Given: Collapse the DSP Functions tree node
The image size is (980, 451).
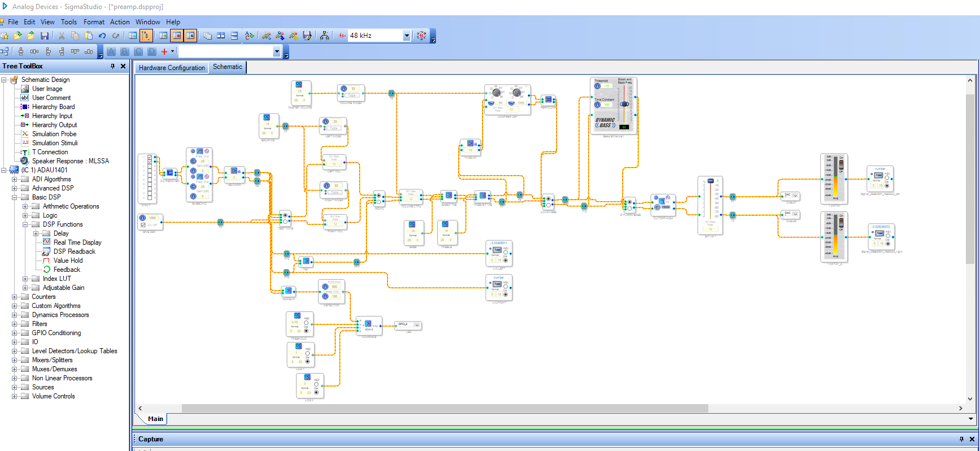Looking at the screenshot, I should pyautogui.click(x=25, y=224).
